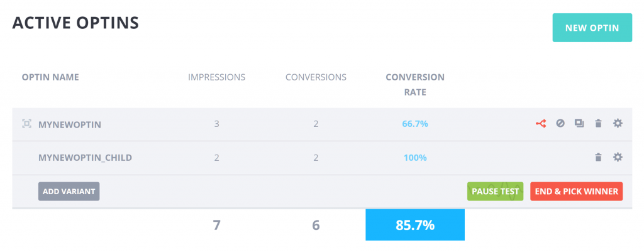This screenshot has height=252, width=644.
Task: Open the MYNEWOPTIN optin name
Action: (x=69, y=124)
